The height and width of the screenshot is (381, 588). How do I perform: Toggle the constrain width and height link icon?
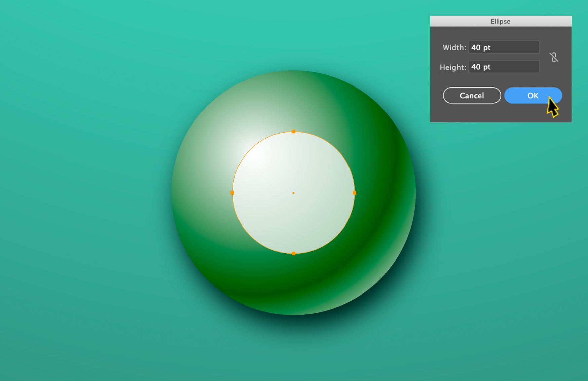tap(554, 57)
